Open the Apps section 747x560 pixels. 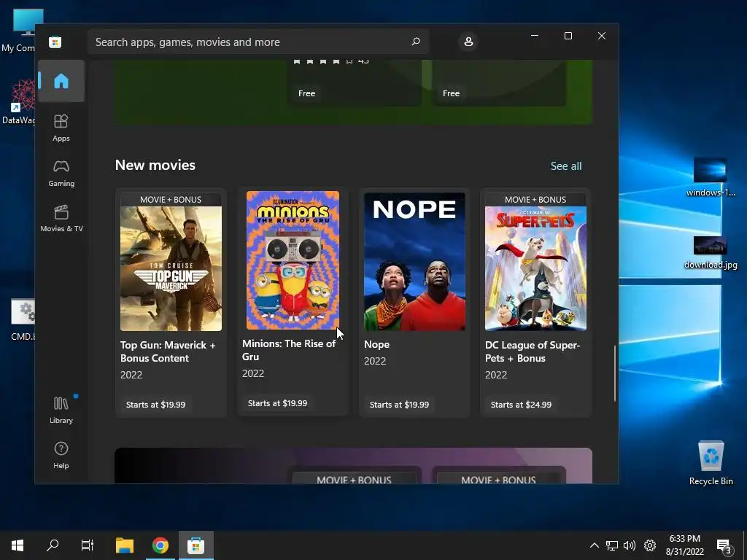pyautogui.click(x=61, y=128)
